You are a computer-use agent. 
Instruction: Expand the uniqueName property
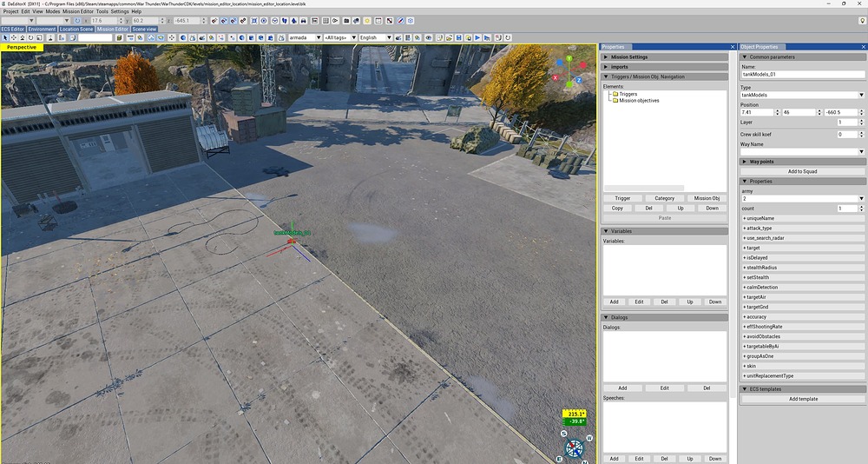point(803,218)
